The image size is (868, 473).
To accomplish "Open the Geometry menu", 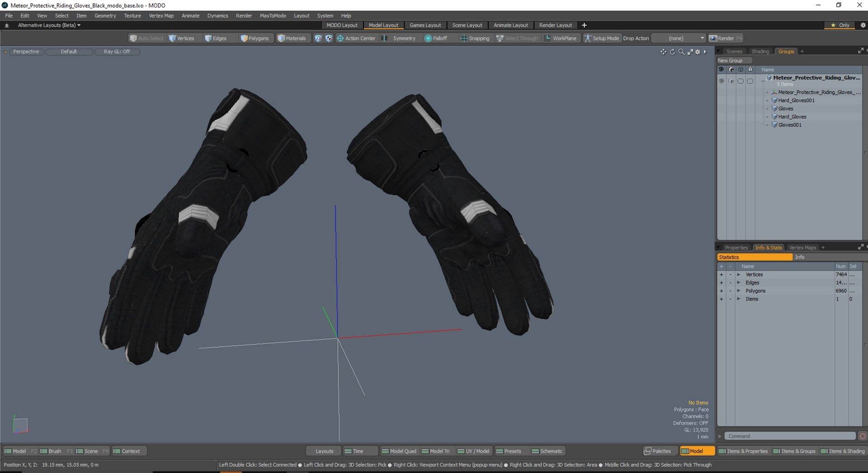I will (105, 16).
